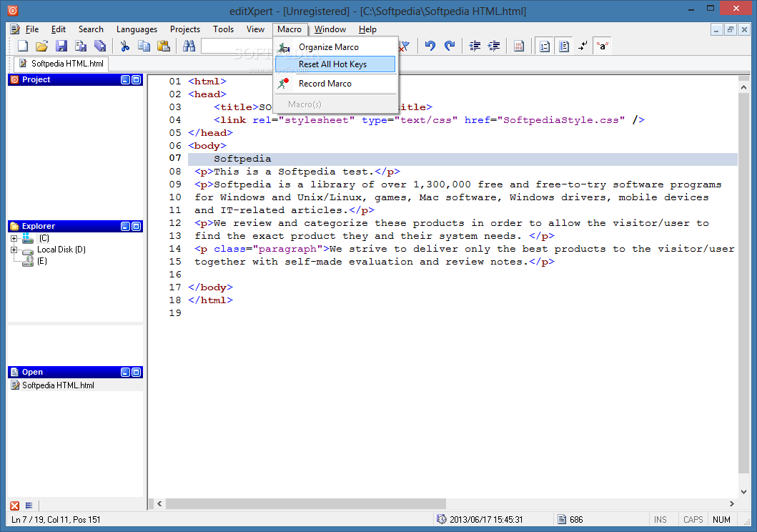The image size is (757, 532).
Task: Open the Edit menu
Action: click(x=59, y=29)
